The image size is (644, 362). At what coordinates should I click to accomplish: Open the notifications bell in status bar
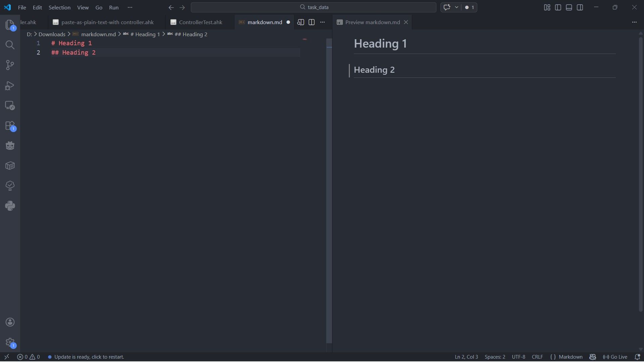[637, 357]
